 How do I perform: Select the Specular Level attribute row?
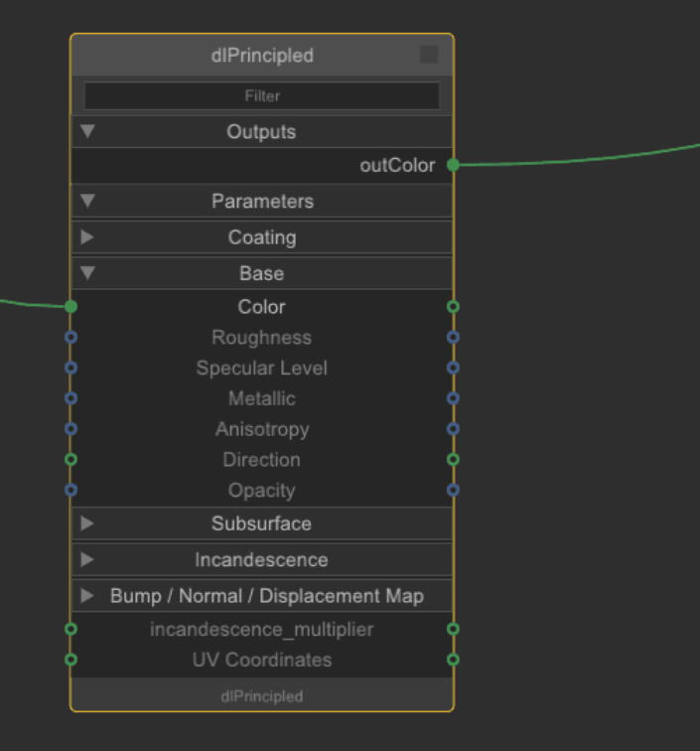pos(262,369)
